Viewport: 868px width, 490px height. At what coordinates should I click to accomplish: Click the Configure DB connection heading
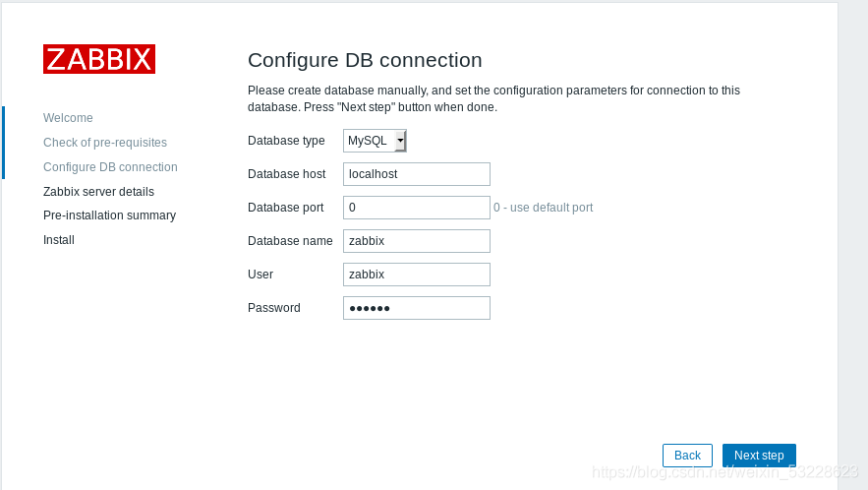click(365, 60)
